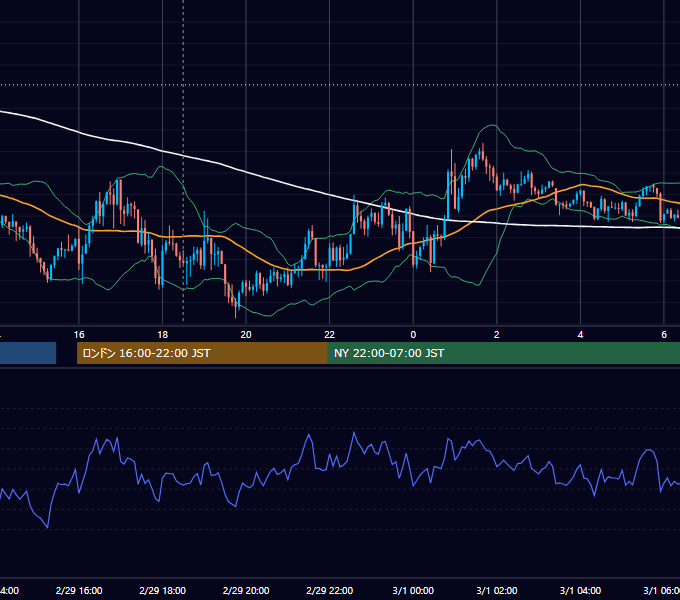
Task: Click the 18 hour label on price chart axis
Action: coord(162,335)
